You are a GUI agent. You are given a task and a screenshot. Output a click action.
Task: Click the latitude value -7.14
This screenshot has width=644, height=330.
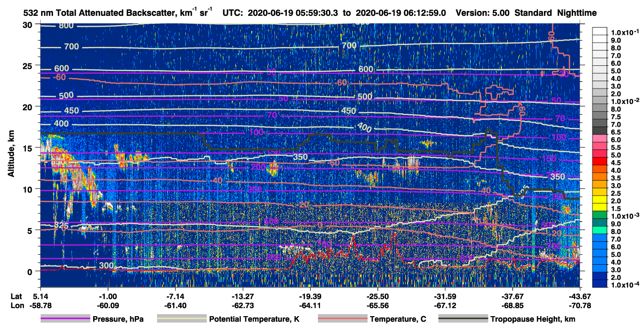175,296
